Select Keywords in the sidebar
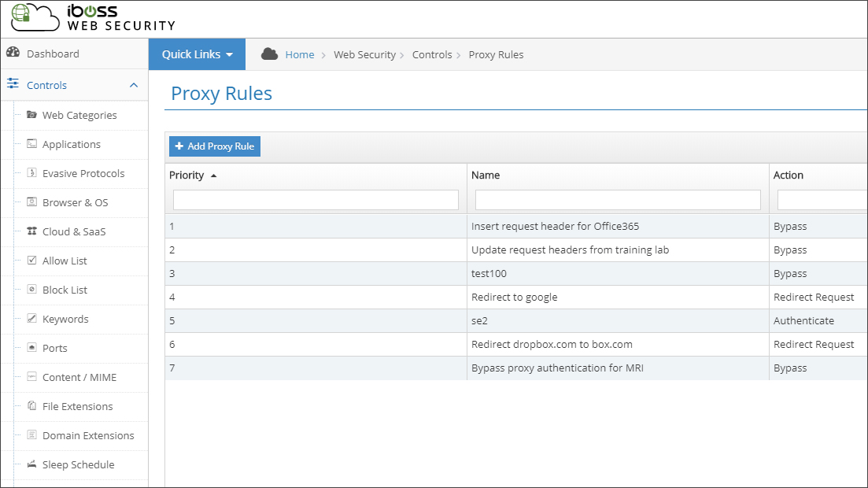868x488 pixels. [x=65, y=319]
